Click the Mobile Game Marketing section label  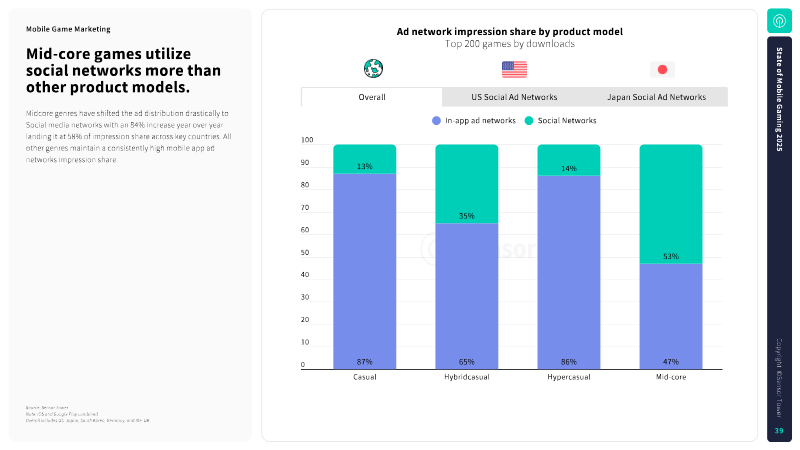click(x=68, y=29)
